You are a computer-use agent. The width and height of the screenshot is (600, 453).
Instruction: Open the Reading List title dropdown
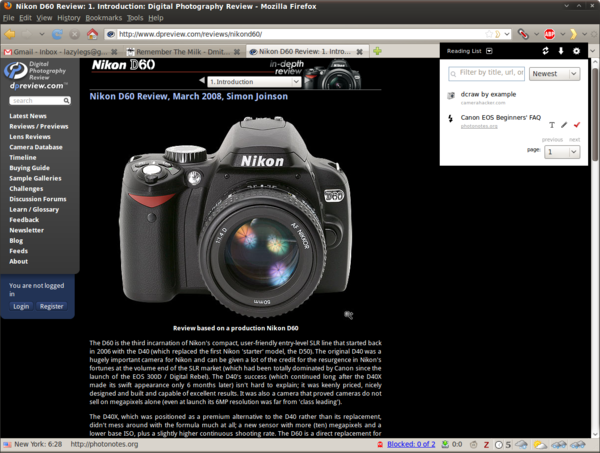point(489,51)
